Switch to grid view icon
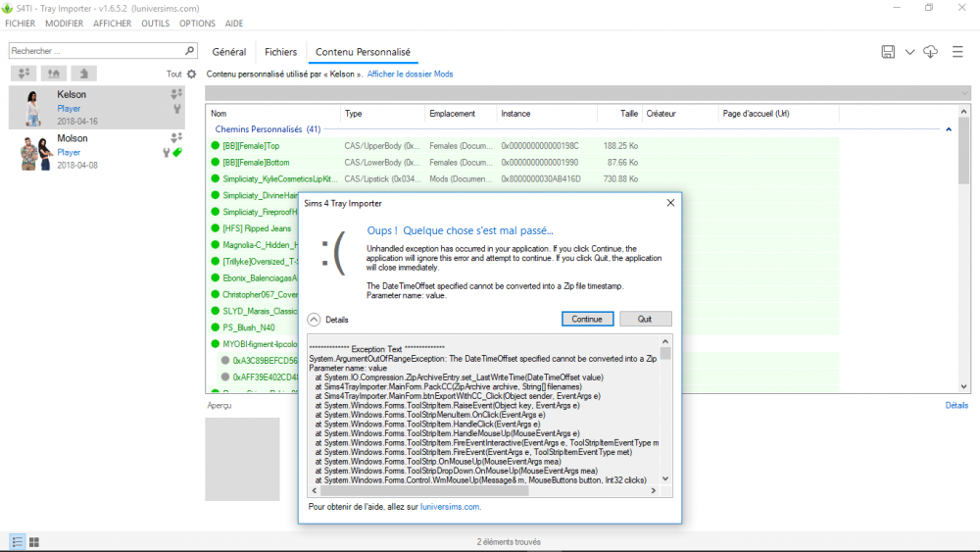980x552 pixels. click(34, 542)
